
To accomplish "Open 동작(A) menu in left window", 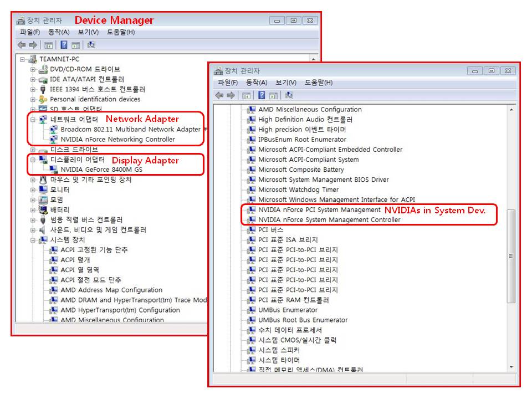I will tap(59, 32).
